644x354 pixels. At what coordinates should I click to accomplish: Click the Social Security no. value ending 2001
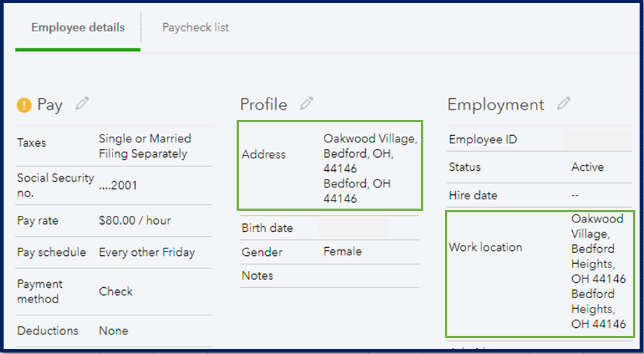118,185
